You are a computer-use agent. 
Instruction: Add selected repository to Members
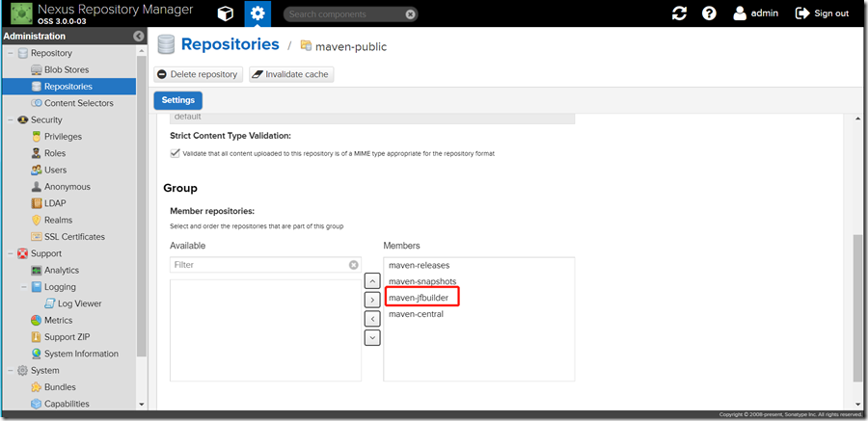tap(372, 300)
